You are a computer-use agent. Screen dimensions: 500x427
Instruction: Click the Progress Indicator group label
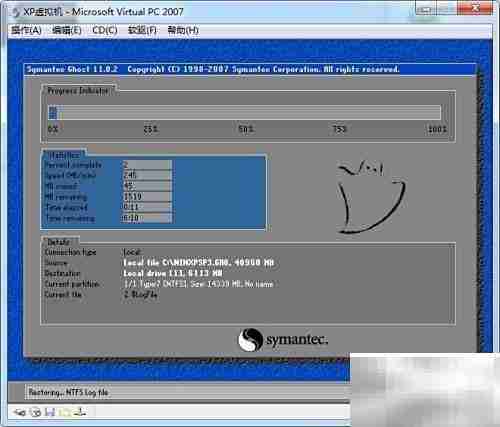pos(78,91)
